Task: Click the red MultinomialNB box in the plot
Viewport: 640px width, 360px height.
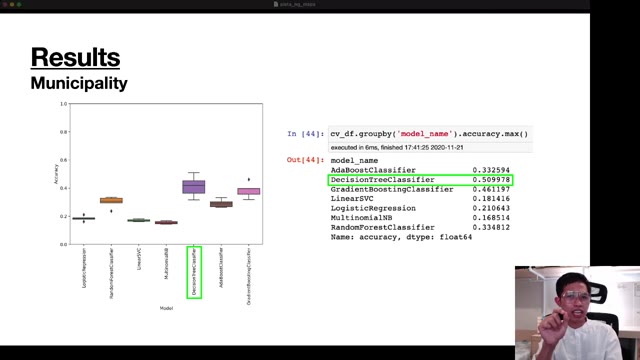Action: tap(166, 222)
